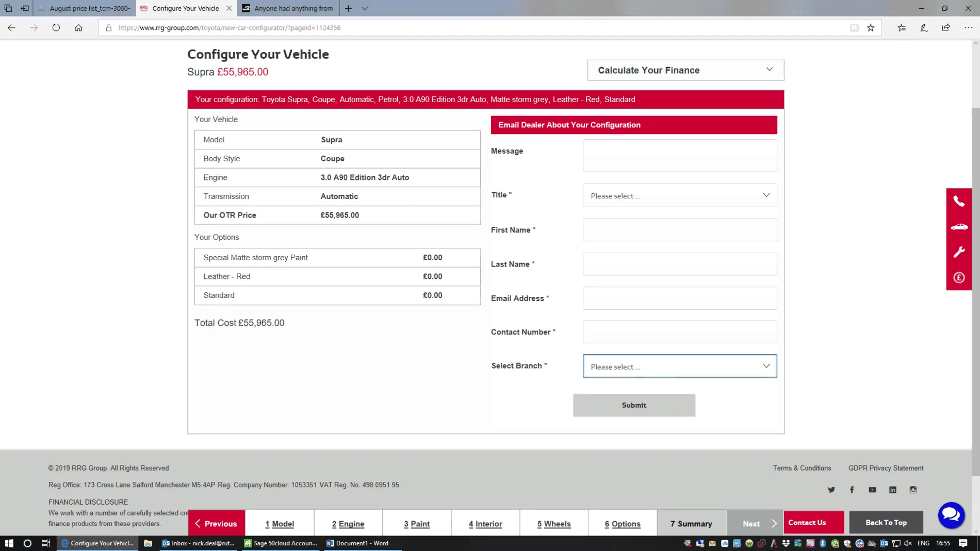Click the browser address bar URL

[x=229, y=28]
